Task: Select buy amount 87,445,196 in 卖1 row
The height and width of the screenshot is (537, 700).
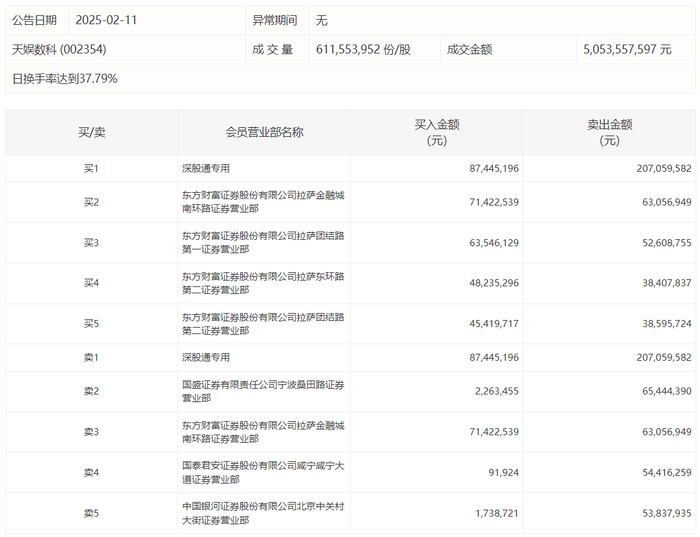Action: click(x=494, y=357)
